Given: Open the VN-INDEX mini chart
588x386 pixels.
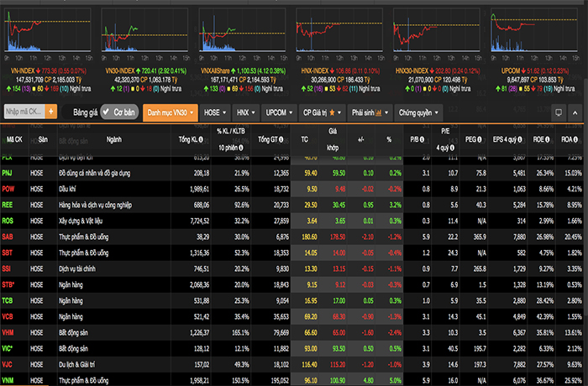Looking at the screenshot, I should tap(46, 34).
